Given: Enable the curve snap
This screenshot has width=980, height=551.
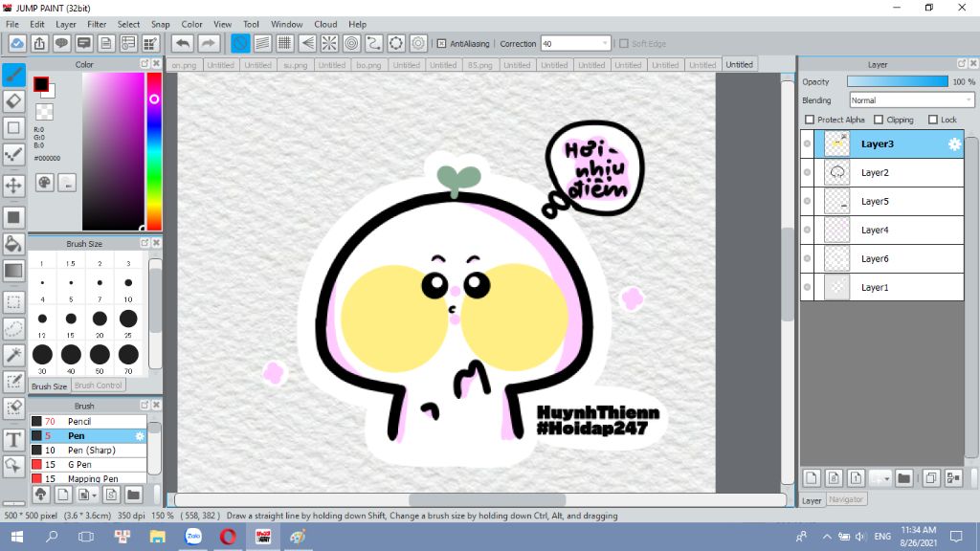Looking at the screenshot, I should [x=374, y=43].
